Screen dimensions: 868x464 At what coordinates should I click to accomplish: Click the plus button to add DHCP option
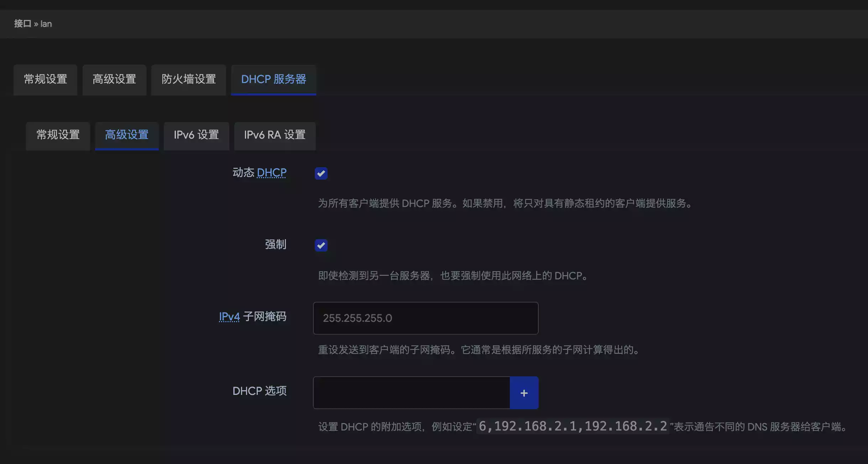point(524,393)
